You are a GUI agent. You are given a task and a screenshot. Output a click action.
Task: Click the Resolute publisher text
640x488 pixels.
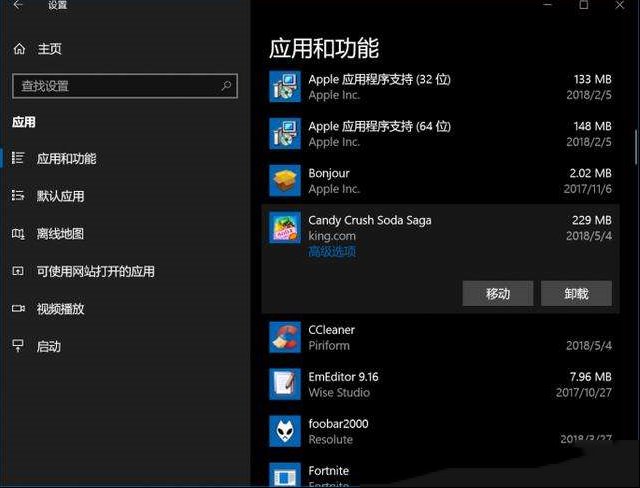coord(331,439)
